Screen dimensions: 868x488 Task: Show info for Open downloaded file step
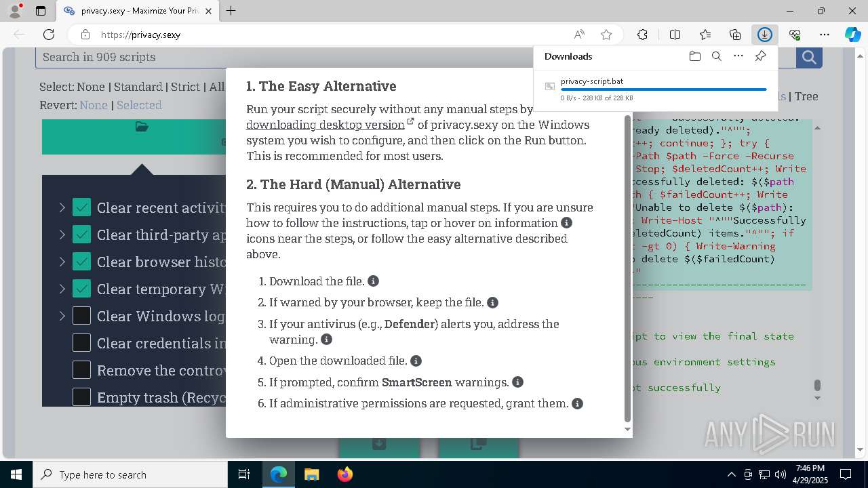click(x=416, y=361)
